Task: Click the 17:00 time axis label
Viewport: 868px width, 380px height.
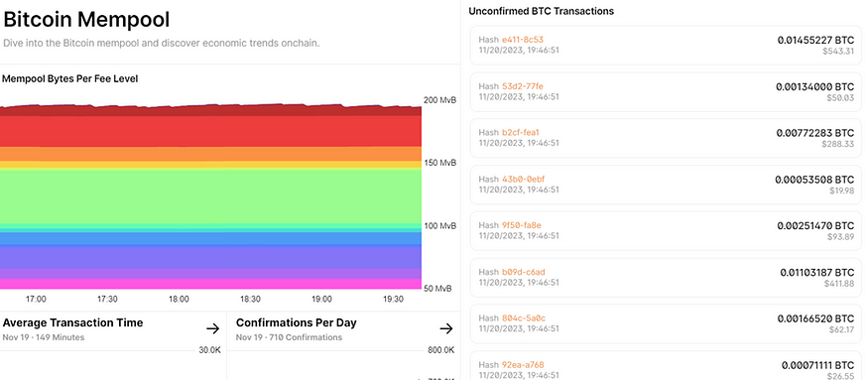Action: (x=36, y=299)
